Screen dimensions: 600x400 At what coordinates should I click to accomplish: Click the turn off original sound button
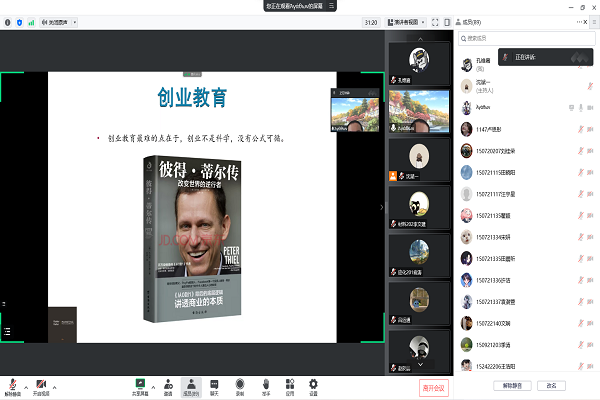[55, 23]
